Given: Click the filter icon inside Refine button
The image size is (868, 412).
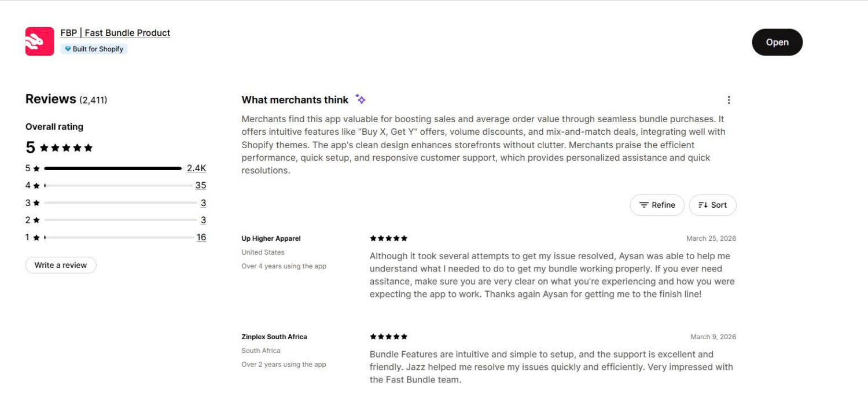Looking at the screenshot, I should (x=644, y=204).
